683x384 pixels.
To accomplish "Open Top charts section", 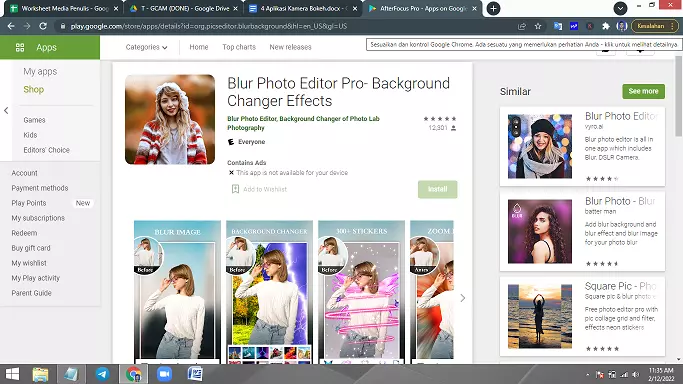I will coord(239,47).
